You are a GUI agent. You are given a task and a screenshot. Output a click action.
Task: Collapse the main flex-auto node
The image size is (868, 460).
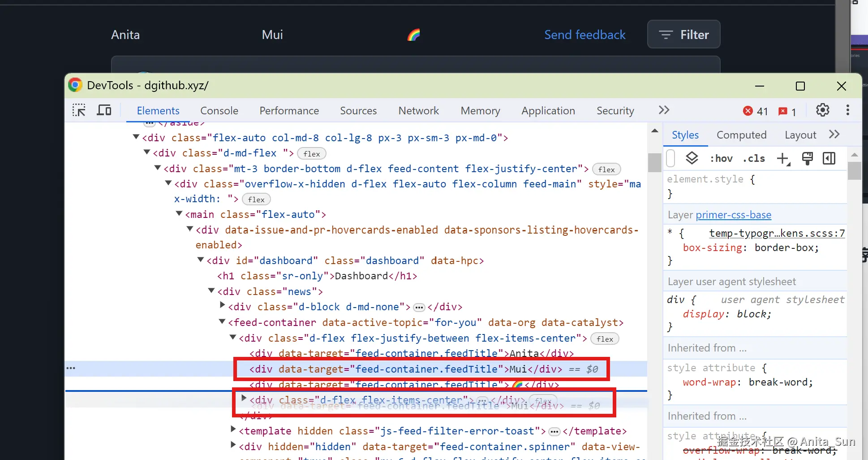(179, 214)
